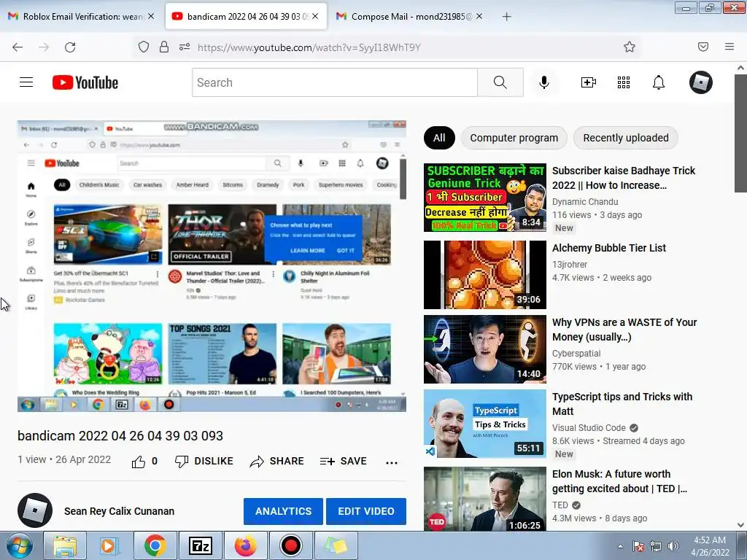
Task: Open Alchemy Bubble Tier List thumbnail
Action: click(485, 275)
